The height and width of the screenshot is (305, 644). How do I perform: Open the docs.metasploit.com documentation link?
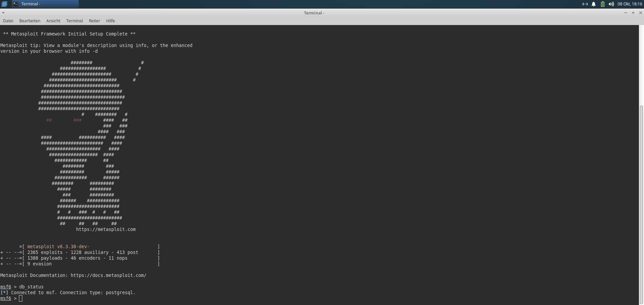pyautogui.click(x=108, y=275)
